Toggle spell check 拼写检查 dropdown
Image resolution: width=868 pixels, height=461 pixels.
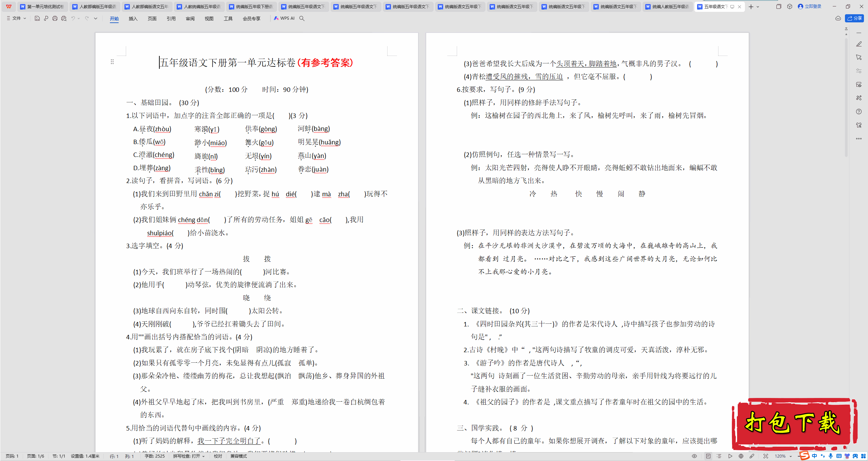pyautogui.click(x=189, y=456)
